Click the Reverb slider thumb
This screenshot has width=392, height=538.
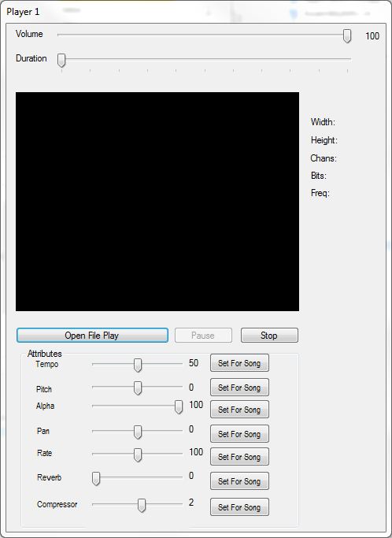pyautogui.click(x=96, y=479)
